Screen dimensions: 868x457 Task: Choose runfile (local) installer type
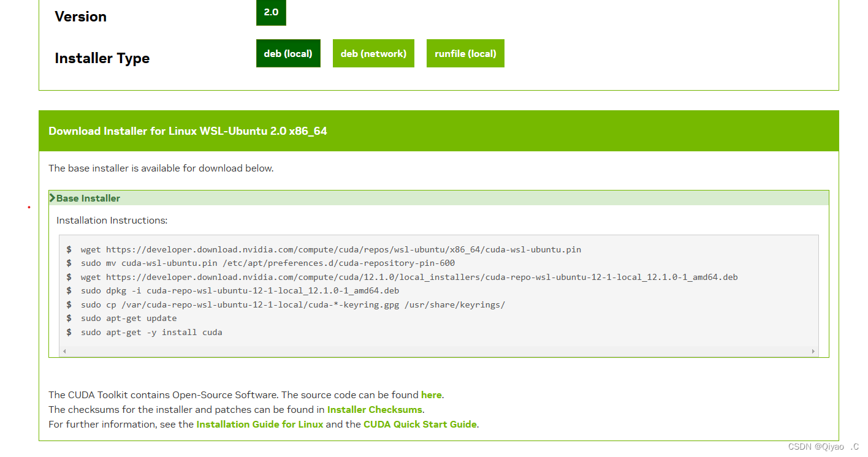click(465, 54)
